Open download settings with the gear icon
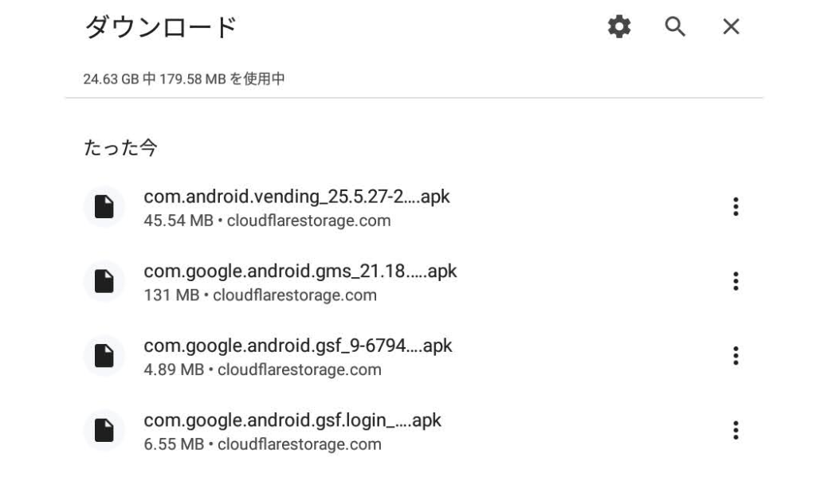The image size is (816, 504). (618, 28)
